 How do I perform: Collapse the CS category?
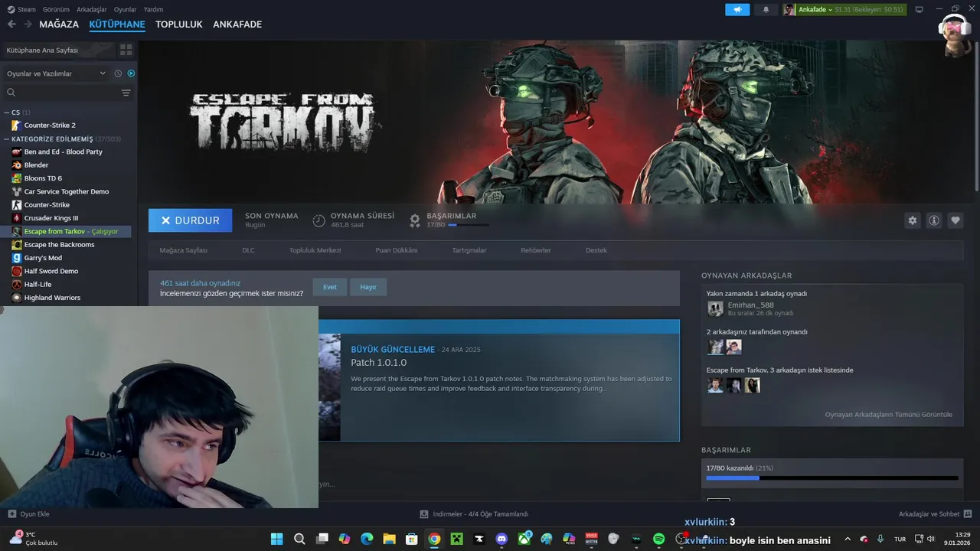(x=7, y=112)
